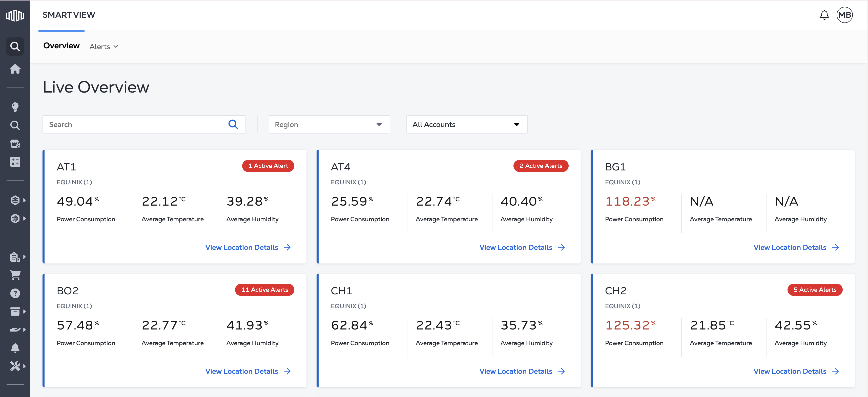
Task: Go to the home icon in the sidebar
Action: pyautogui.click(x=15, y=69)
